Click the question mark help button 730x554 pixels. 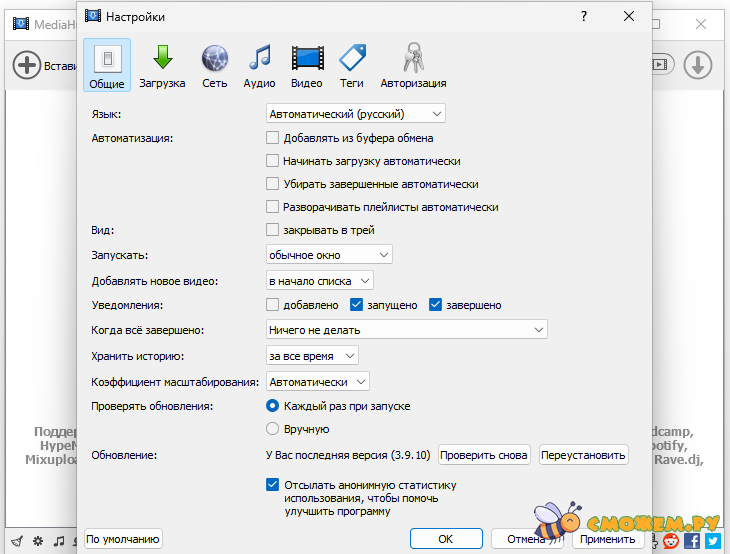pos(583,16)
